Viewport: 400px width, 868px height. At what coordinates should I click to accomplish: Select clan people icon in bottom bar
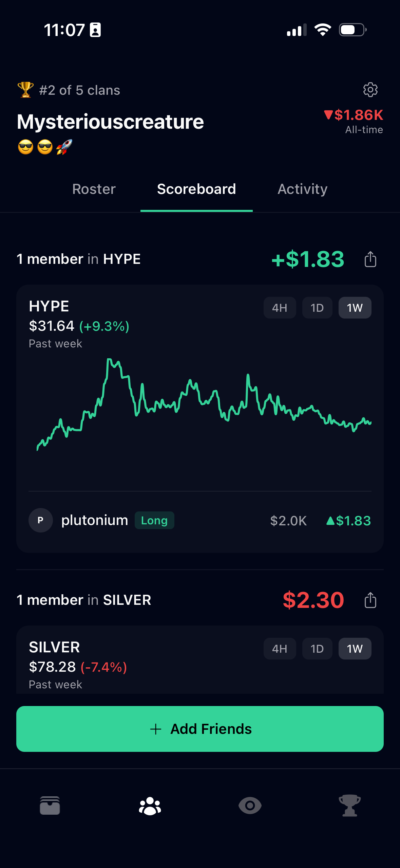coord(150,806)
